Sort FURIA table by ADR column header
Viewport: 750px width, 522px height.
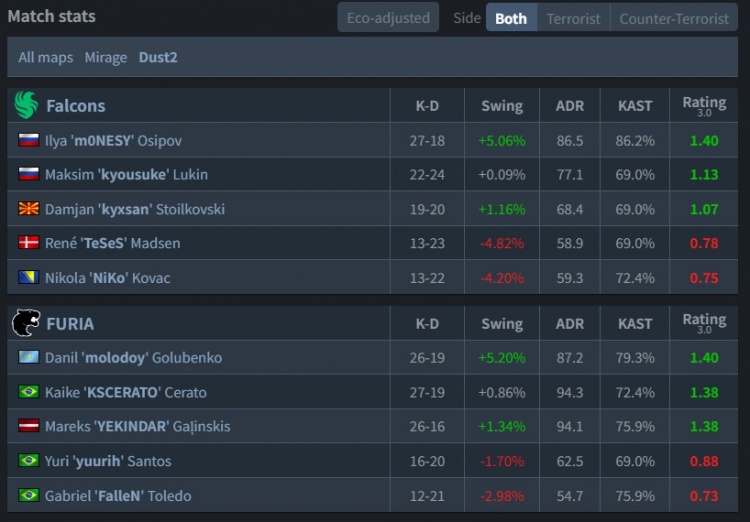tap(569, 324)
